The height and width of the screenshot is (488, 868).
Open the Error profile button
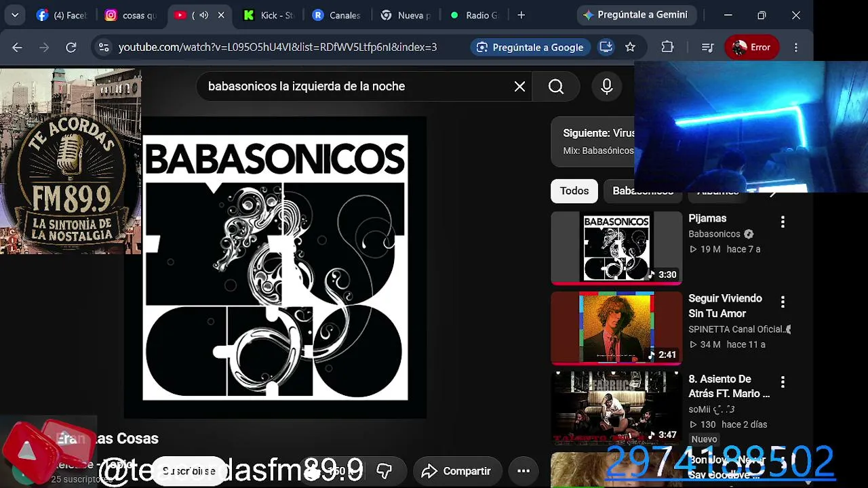(751, 47)
